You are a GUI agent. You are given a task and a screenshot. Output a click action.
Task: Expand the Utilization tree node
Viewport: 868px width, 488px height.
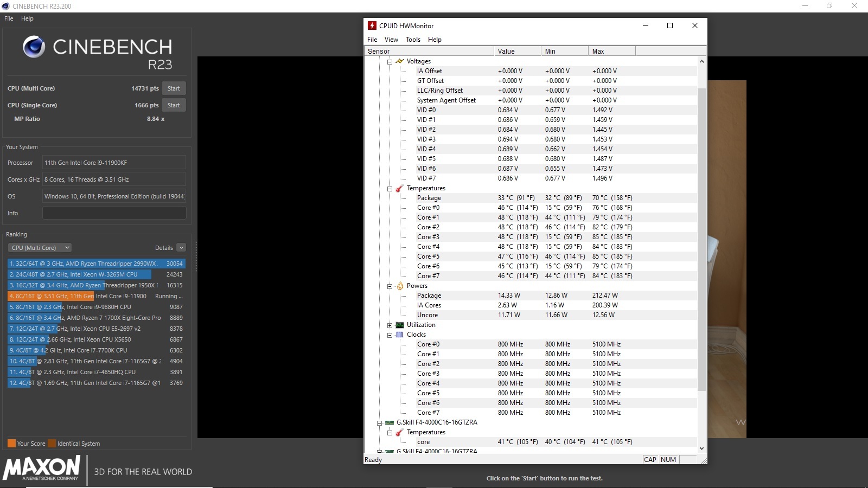click(390, 325)
